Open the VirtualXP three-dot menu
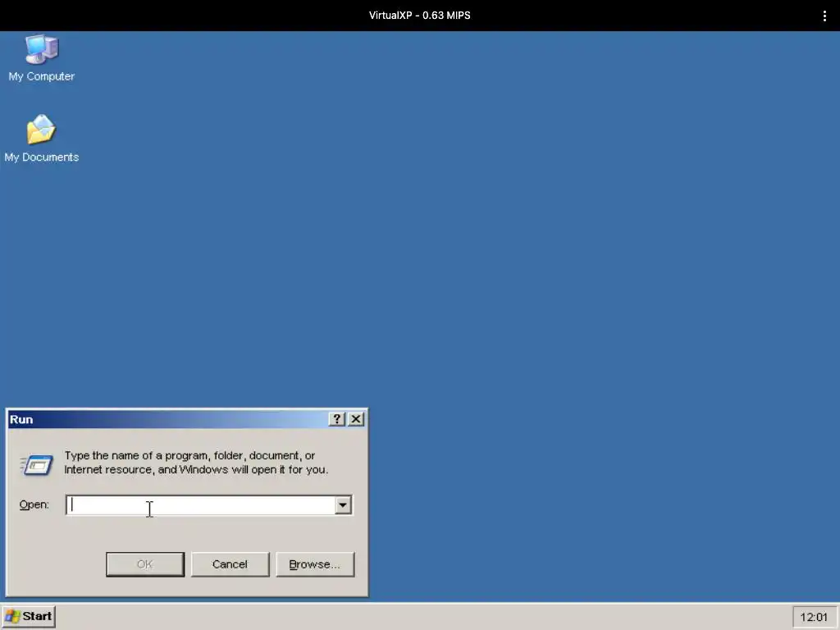The image size is (840, 630). [824, 16]
